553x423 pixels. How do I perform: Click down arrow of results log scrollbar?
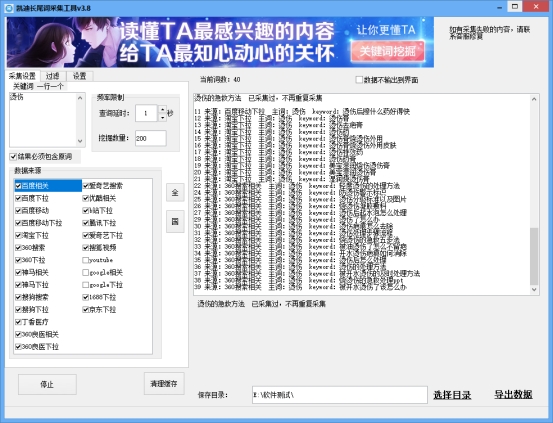tap(534, 290)
